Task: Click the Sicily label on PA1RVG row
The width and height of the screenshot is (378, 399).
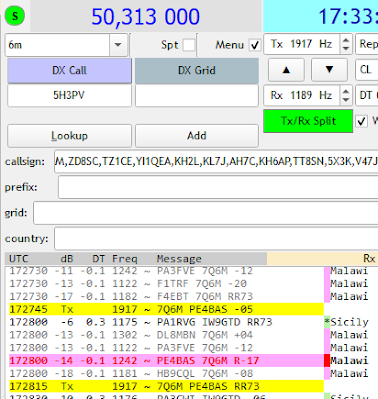Action: coord(349,322)
